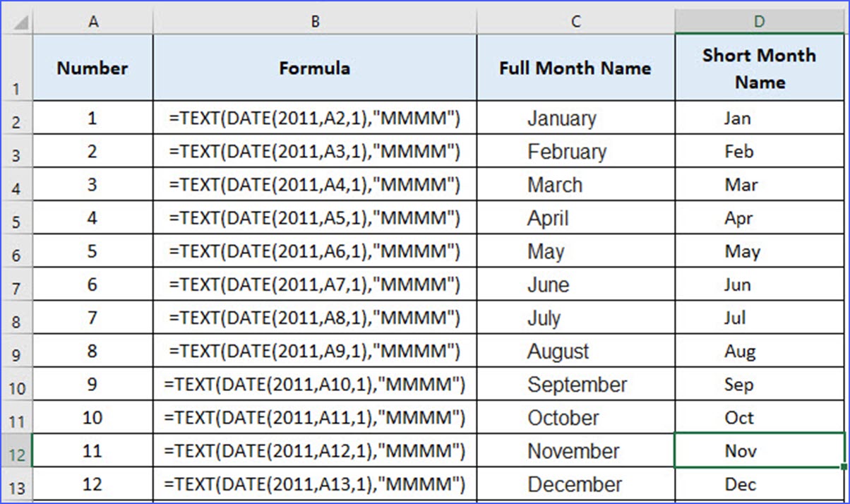Select the cell with number 10

tap(92, 418)
